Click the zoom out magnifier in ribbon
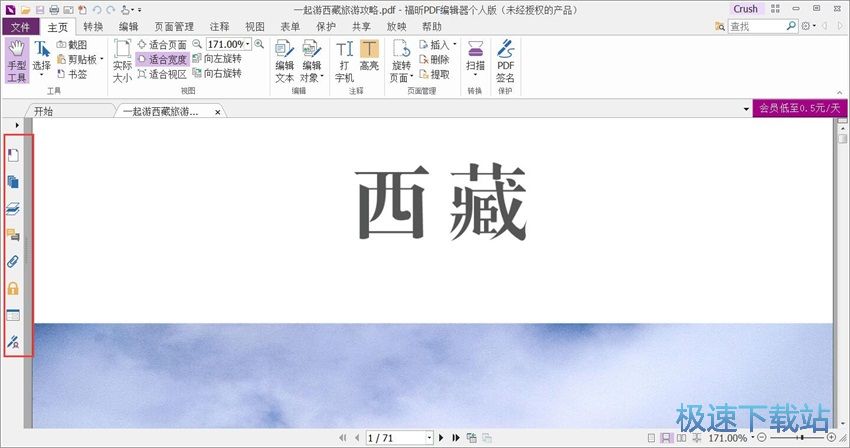Viewport: 850px width, 448px height. pyautogui.click(x=197, y=44)
